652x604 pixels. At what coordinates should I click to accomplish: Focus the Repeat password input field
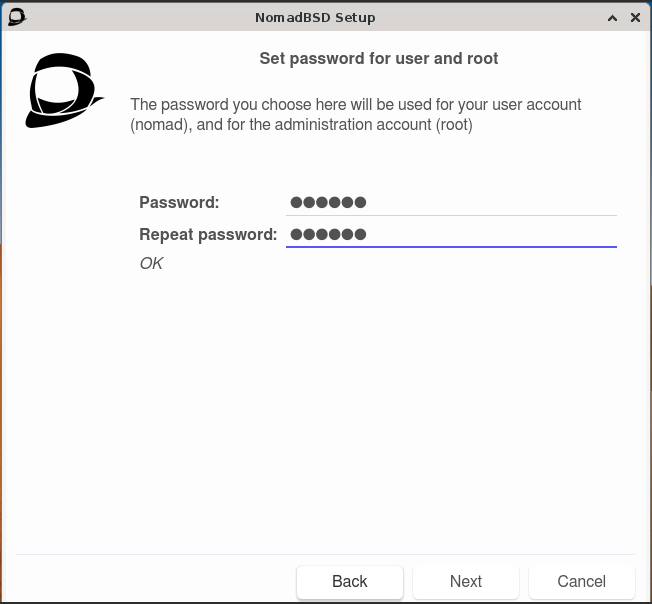click(451, 234)
